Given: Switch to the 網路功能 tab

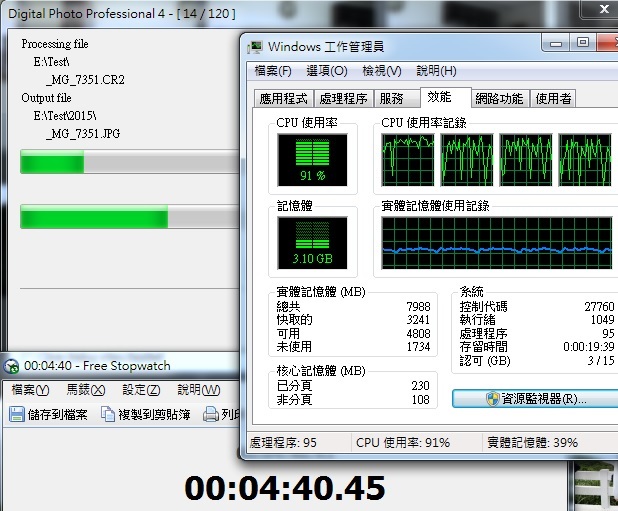Looking at the screenshot, I should (499, 98).
